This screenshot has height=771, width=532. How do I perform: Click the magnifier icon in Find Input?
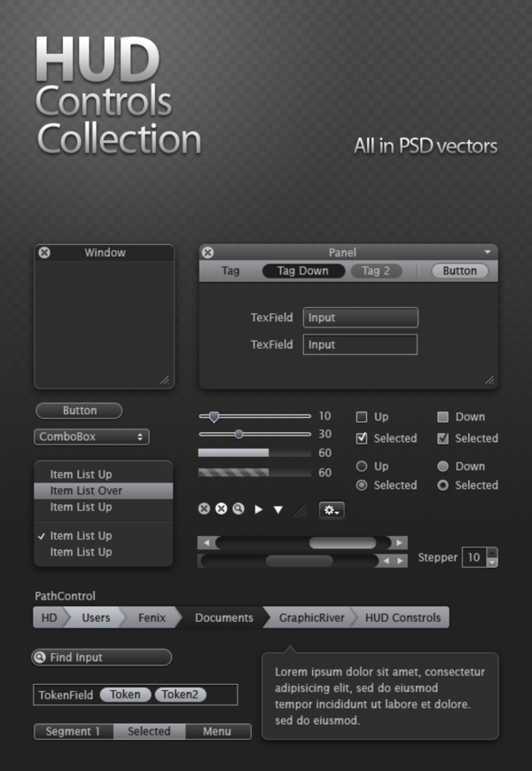[x=40, y=657]
